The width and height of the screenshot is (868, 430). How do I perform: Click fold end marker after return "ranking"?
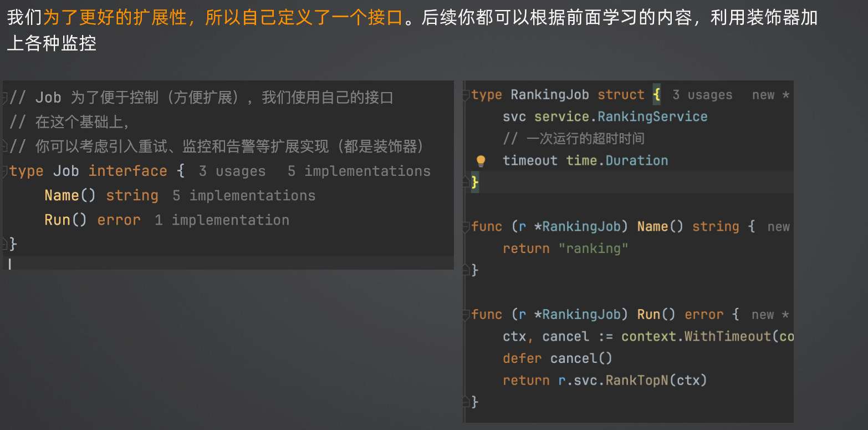(467, 270)
